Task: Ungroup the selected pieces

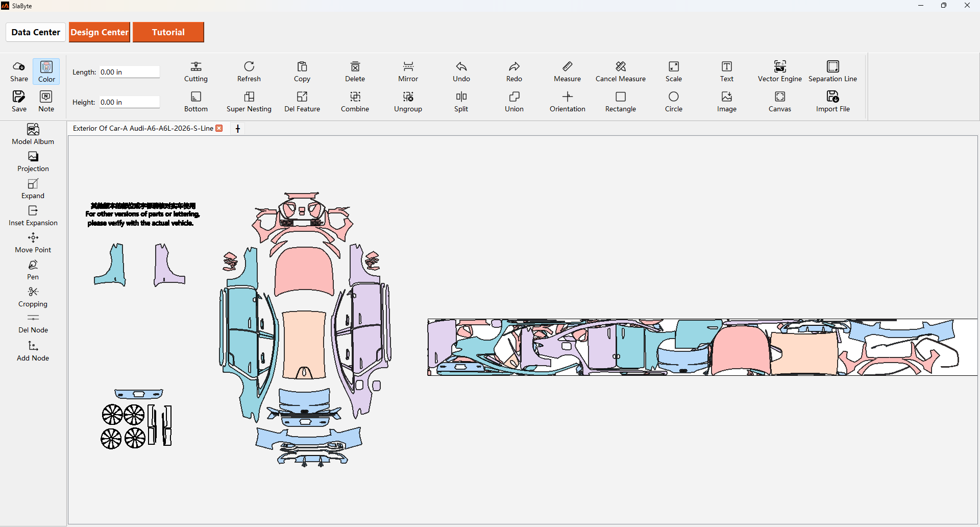Action: (408, 102)
